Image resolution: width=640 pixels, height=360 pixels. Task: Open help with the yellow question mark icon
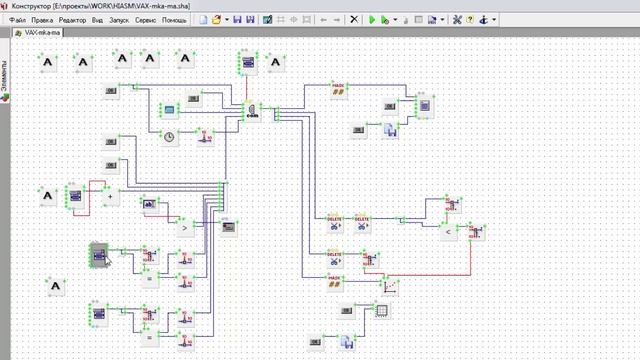470,20
